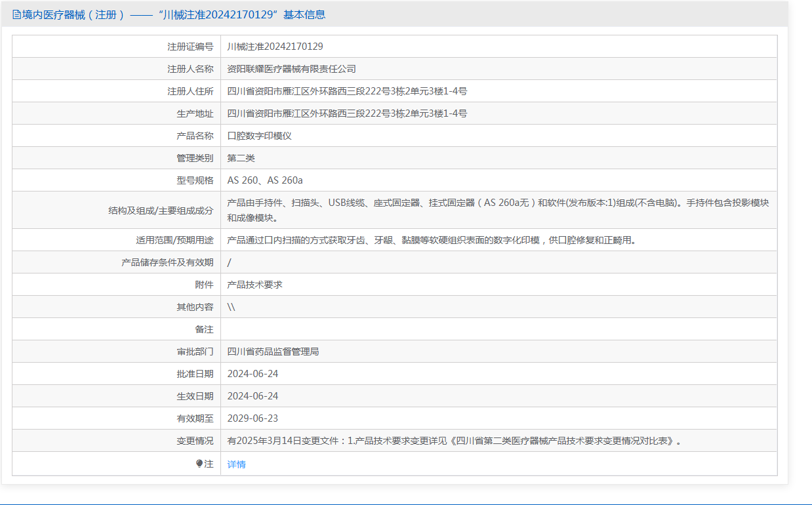The image size is (812, 505).
Task: Select the 第二类 value
Action: click(241, 158)
